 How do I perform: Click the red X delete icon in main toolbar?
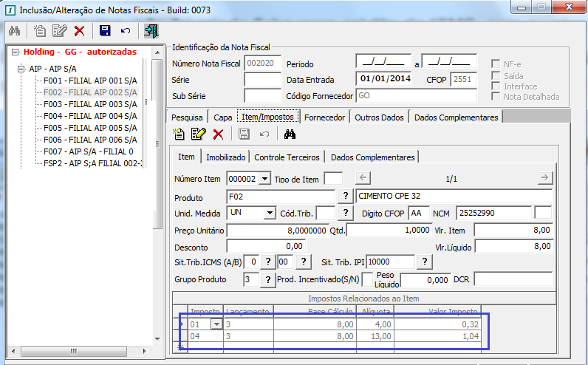tap(79, 30)
